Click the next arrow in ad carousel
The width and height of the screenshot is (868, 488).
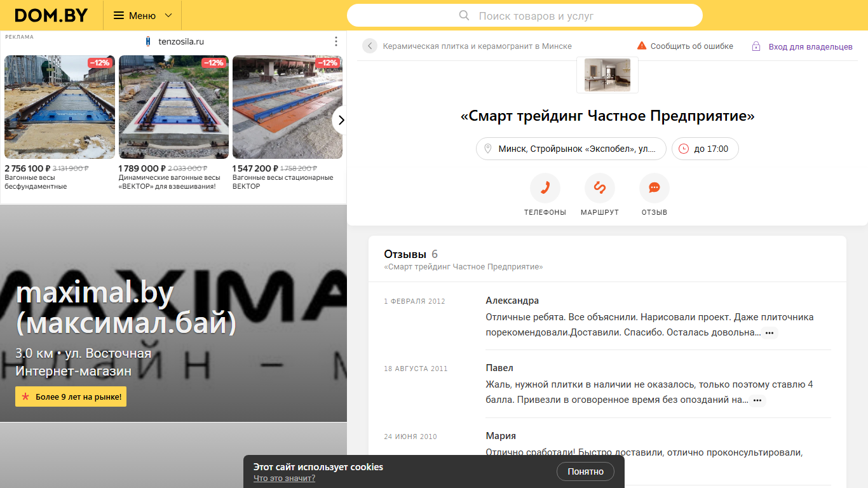[341, 119]
